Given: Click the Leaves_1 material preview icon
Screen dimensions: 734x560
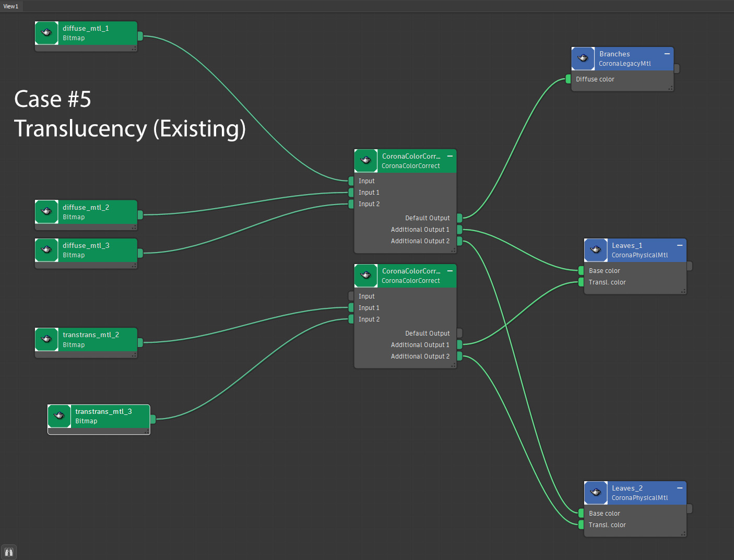Looking at the screenshot, I should pyautogui.click(x=596, y=250).
